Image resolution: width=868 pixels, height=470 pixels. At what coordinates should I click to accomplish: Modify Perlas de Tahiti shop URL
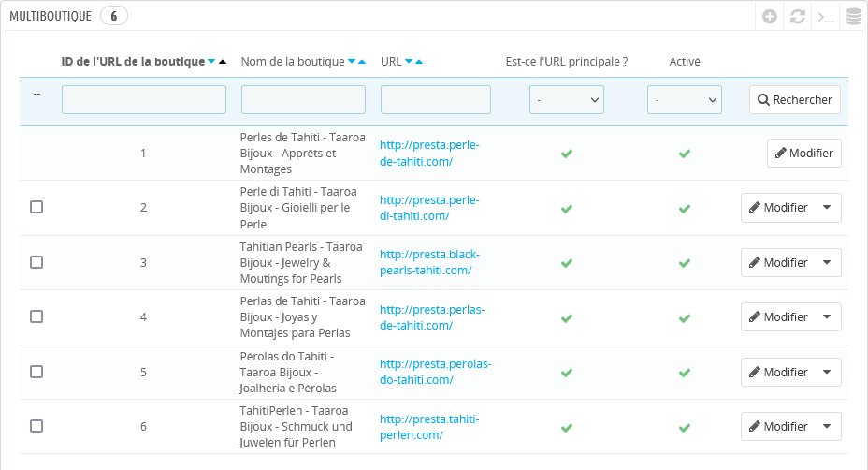coord(778,317)
